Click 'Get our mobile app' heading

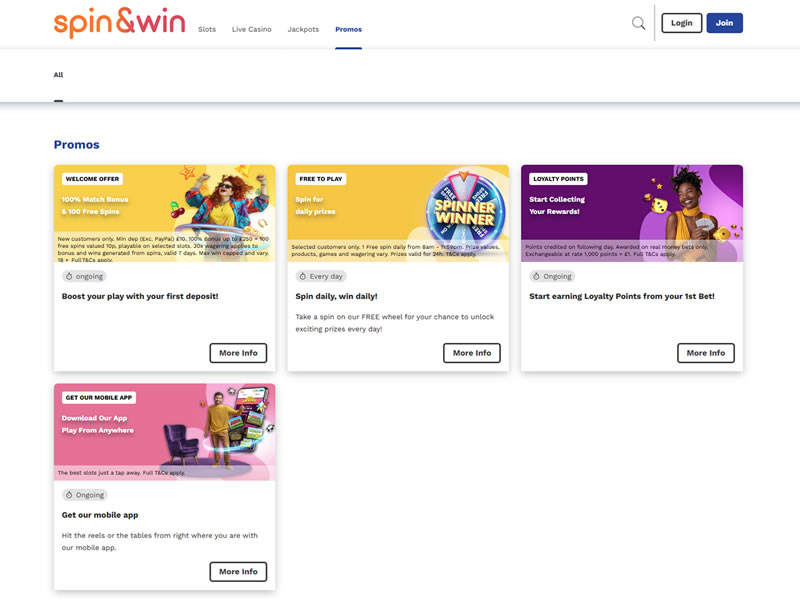pyautogui.click(x=99, y=515)
